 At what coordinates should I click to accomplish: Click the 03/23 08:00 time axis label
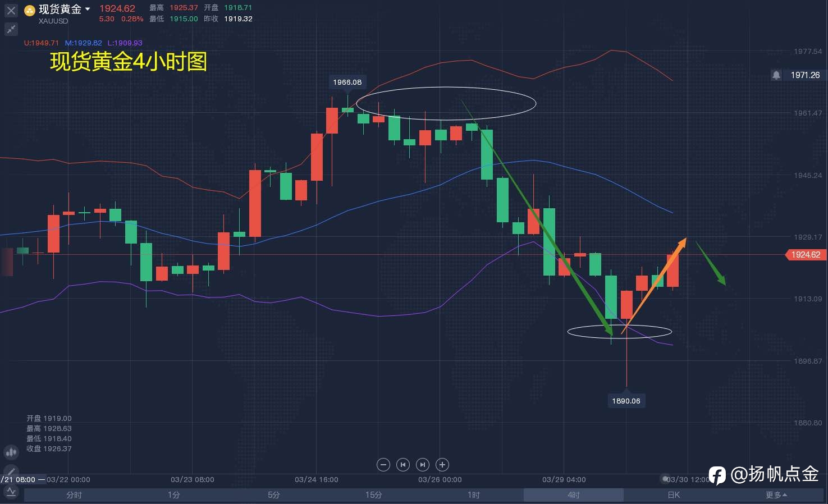(x=193, y=479)
